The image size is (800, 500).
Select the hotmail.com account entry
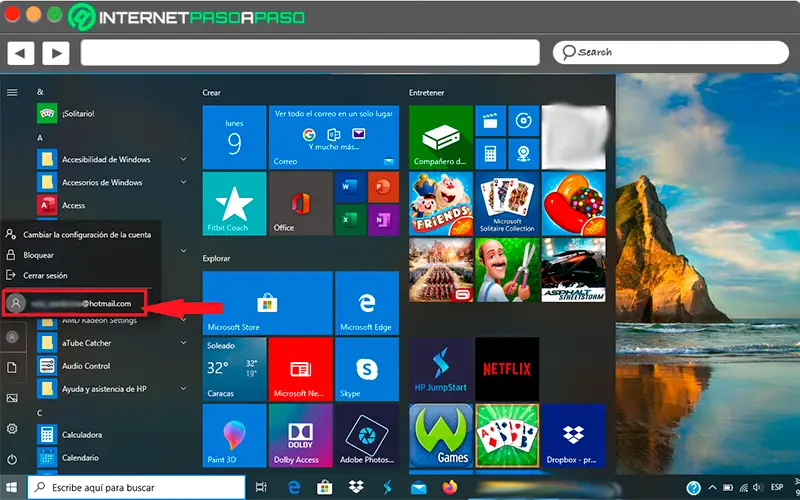tap(74, 303)
